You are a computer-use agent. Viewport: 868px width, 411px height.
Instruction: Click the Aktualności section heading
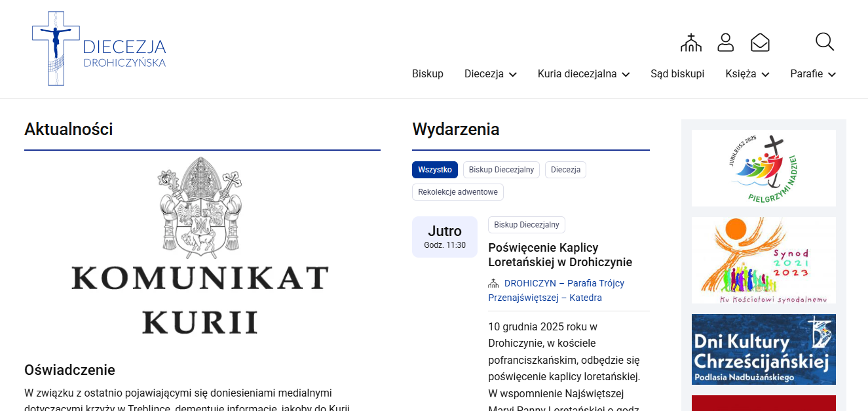pos(69,129)
